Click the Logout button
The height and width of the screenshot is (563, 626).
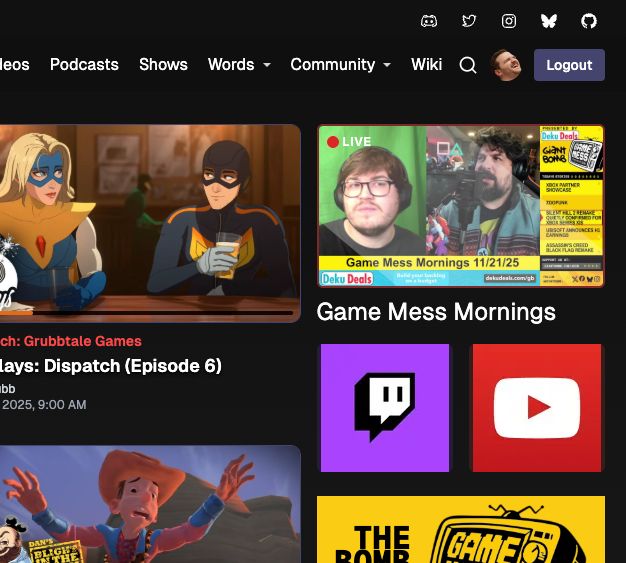[569, 65]
